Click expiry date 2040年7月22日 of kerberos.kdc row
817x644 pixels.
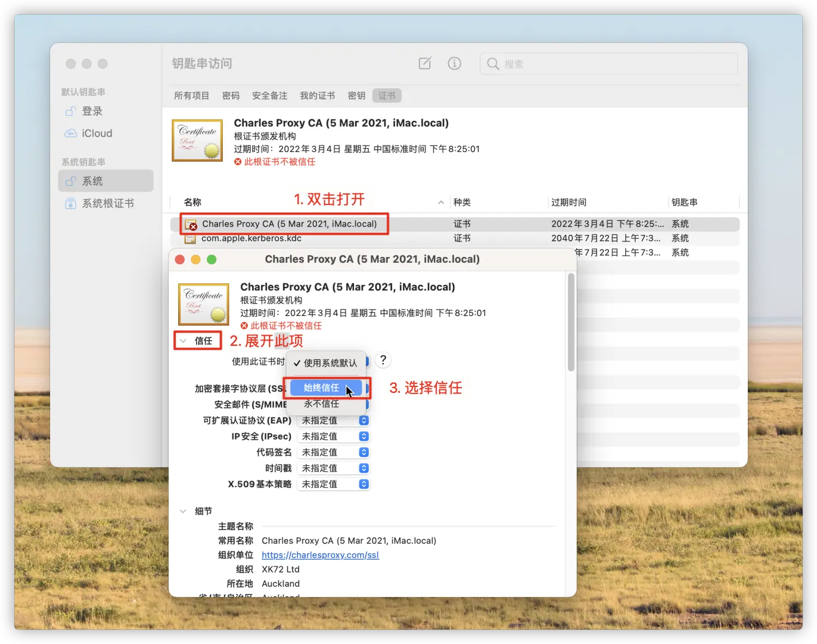coord(606,238)
